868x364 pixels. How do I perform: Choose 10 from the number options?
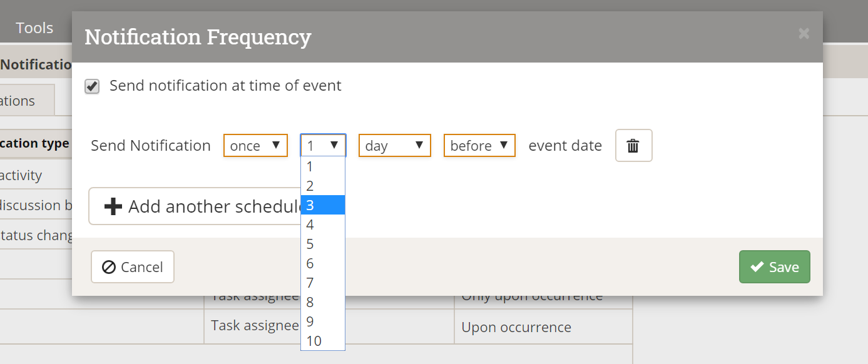pyautogui.click(x=322, y=341)
